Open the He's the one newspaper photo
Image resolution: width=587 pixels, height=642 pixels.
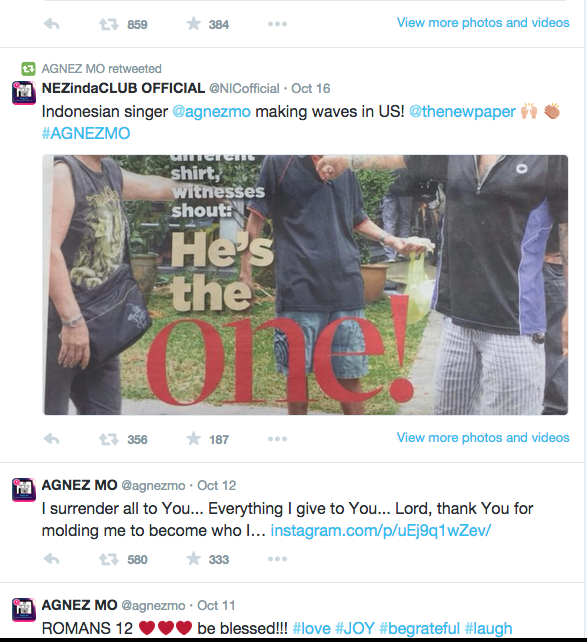tap(305, 285)
